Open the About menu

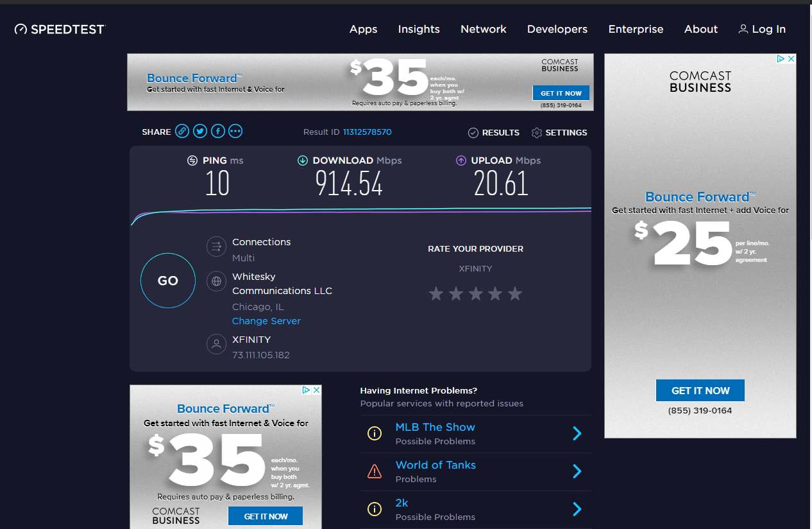coord(701,29)
